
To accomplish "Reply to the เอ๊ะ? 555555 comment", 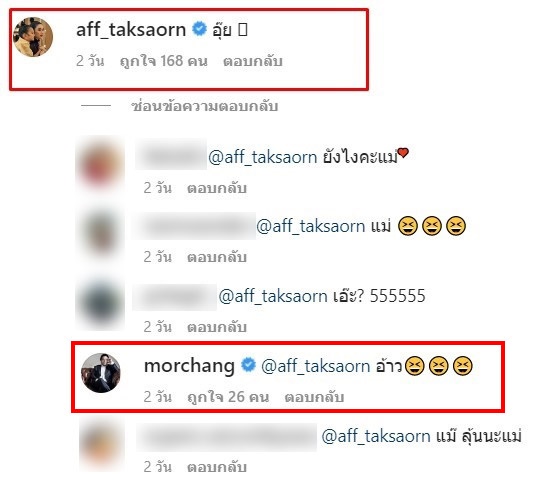I will [217, 327].
